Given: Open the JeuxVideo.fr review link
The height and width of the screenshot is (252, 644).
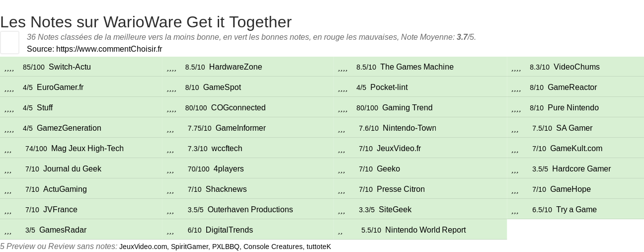Looking at the screenshot, I should click(399, 149).
